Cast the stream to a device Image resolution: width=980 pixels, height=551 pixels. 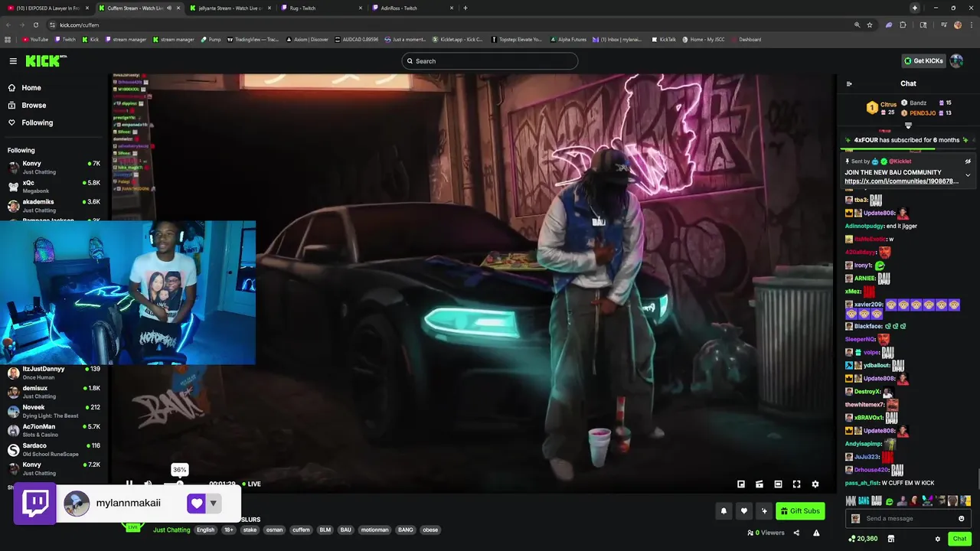click(759, 484)
